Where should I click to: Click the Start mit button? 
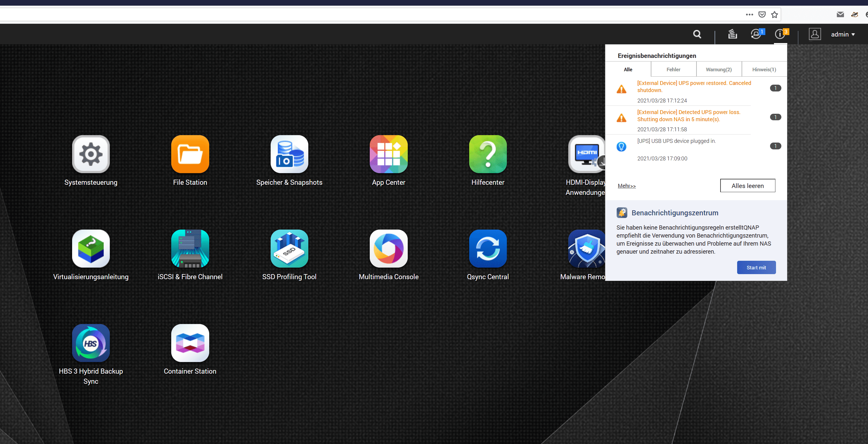[x=756, y=267]
